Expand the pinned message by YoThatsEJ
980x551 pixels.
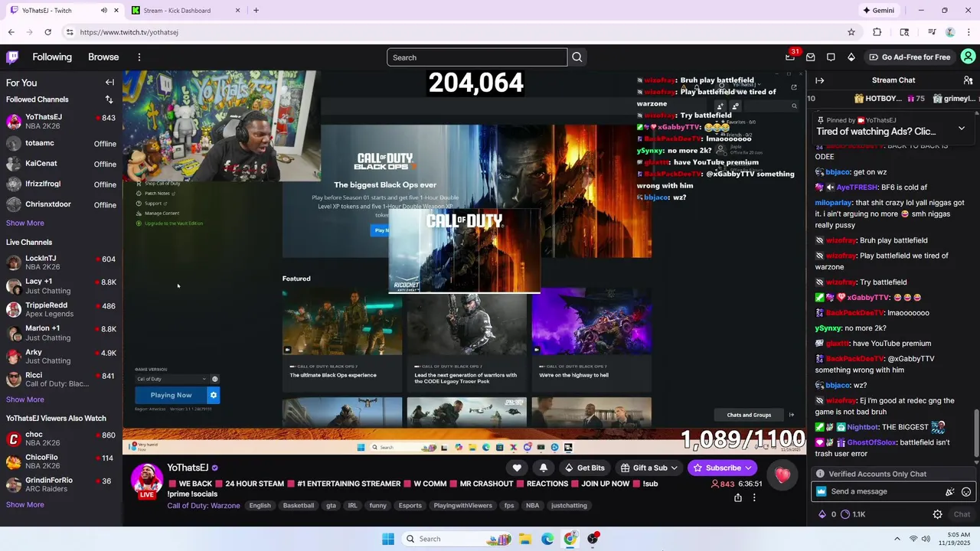962,128
